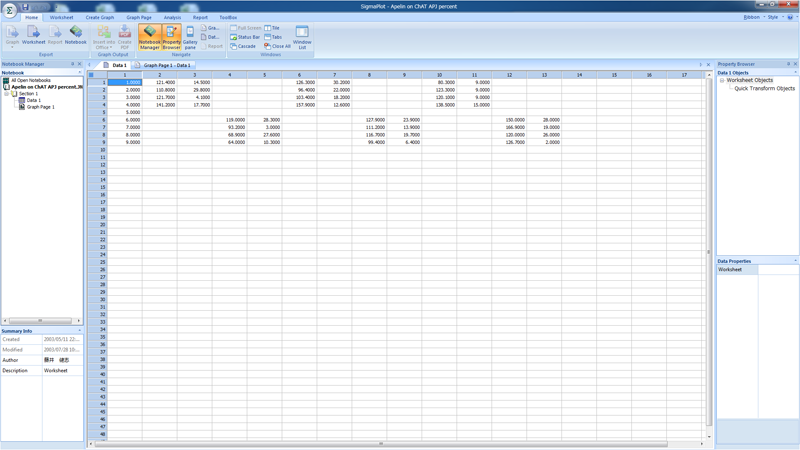Select the worksheet cell containing 121.4000

(x=159, y=83)
